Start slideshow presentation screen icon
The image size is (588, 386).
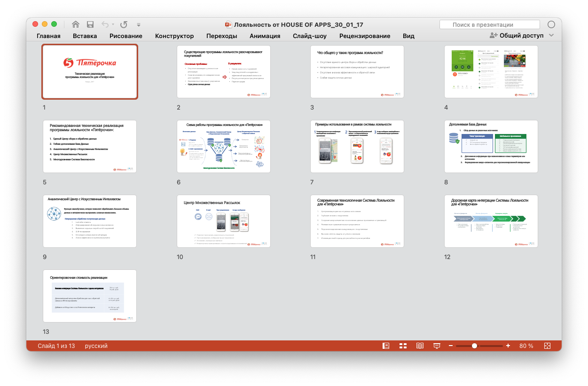tap(437, 346)
